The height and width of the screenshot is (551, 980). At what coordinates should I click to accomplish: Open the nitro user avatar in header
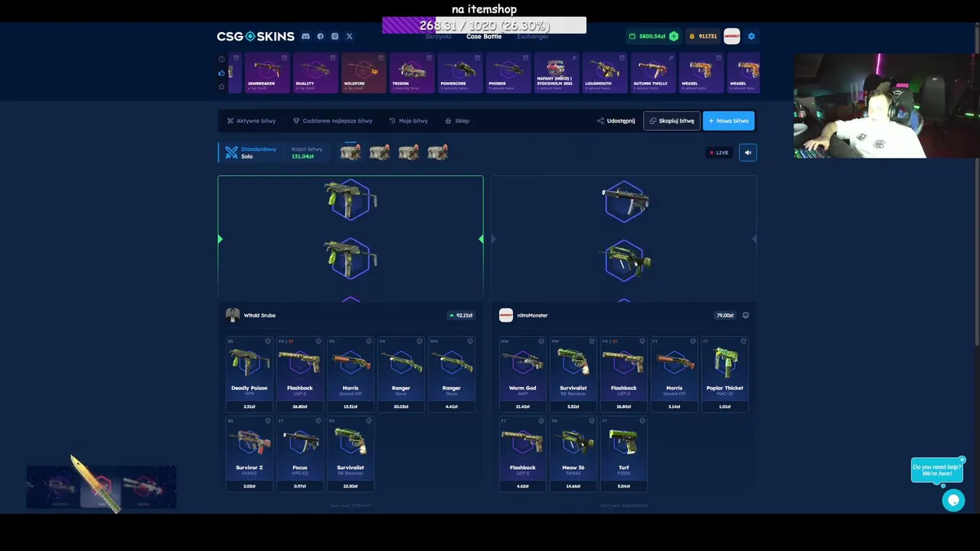pos(732,36)
